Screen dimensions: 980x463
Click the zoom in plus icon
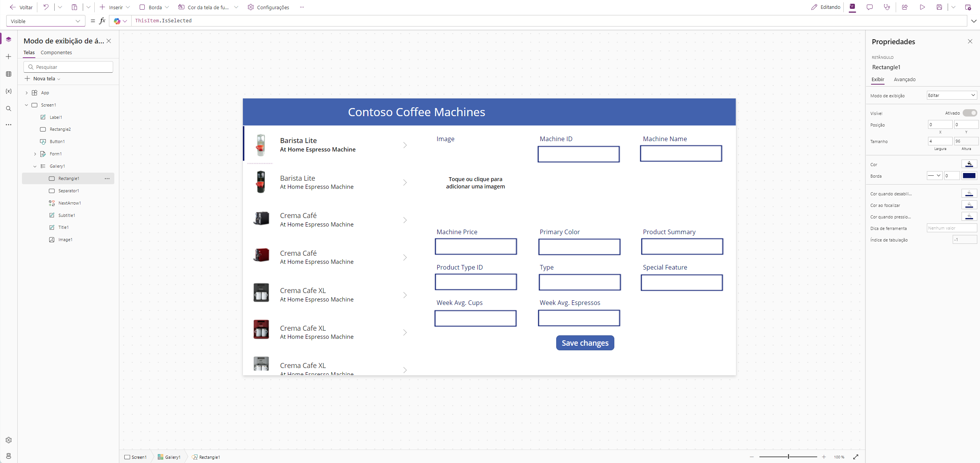pyautogui.click(x=824, y=457)
